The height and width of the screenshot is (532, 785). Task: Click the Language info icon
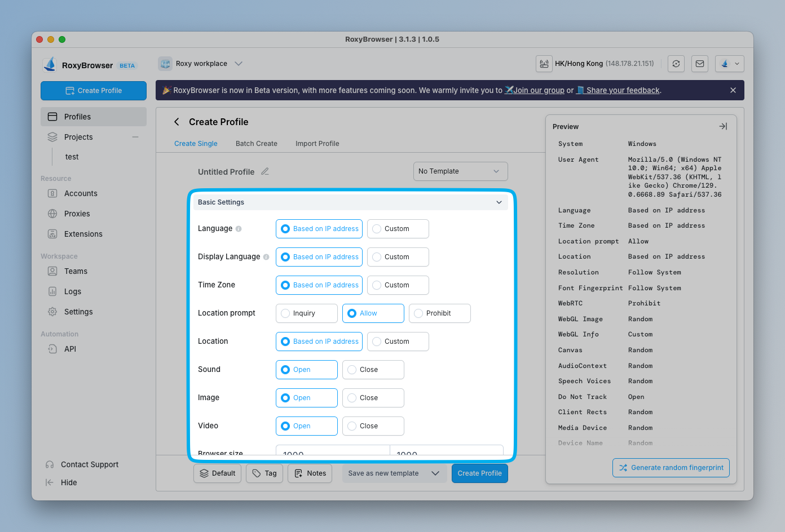239,229
